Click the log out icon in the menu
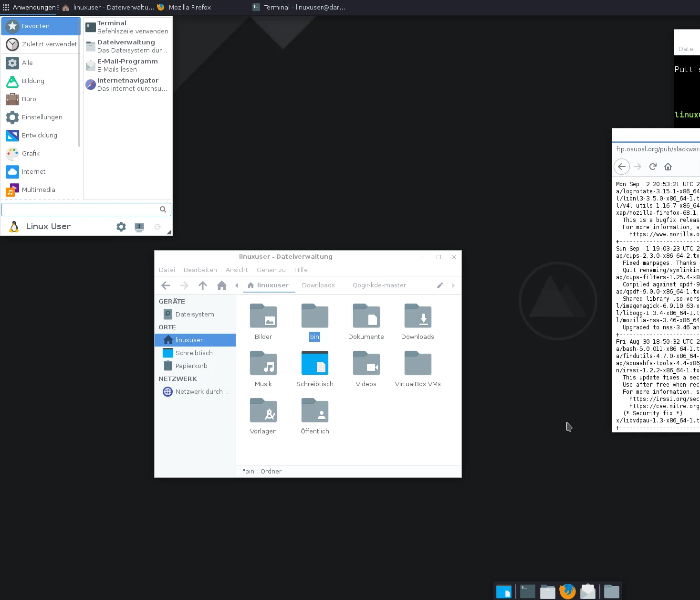 point(157,227)
